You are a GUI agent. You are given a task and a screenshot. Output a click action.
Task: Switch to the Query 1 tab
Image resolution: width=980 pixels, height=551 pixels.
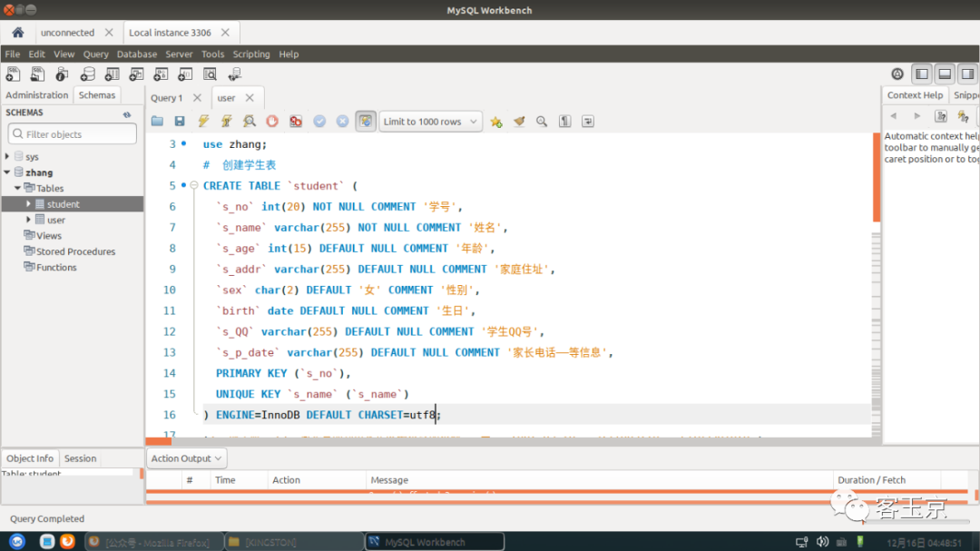coord(166,97)
